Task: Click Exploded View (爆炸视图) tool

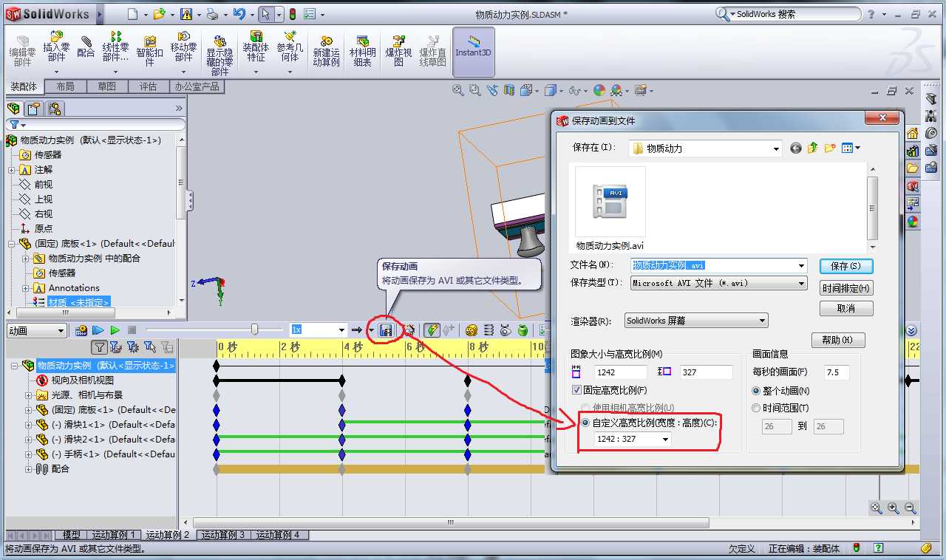Action: click(398, 51)
